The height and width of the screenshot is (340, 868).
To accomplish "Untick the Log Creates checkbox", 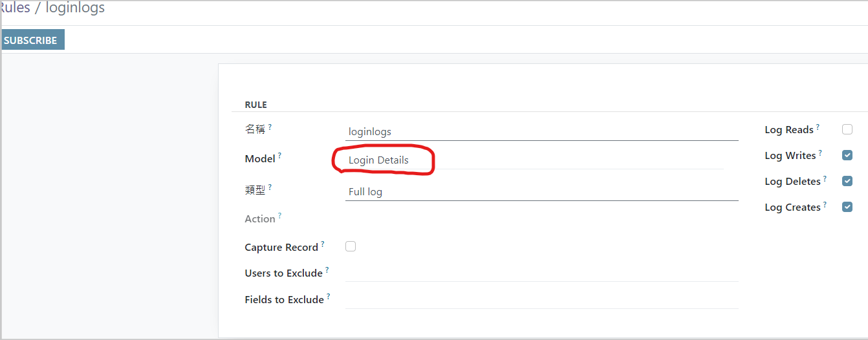I will [x=847, y=207].
